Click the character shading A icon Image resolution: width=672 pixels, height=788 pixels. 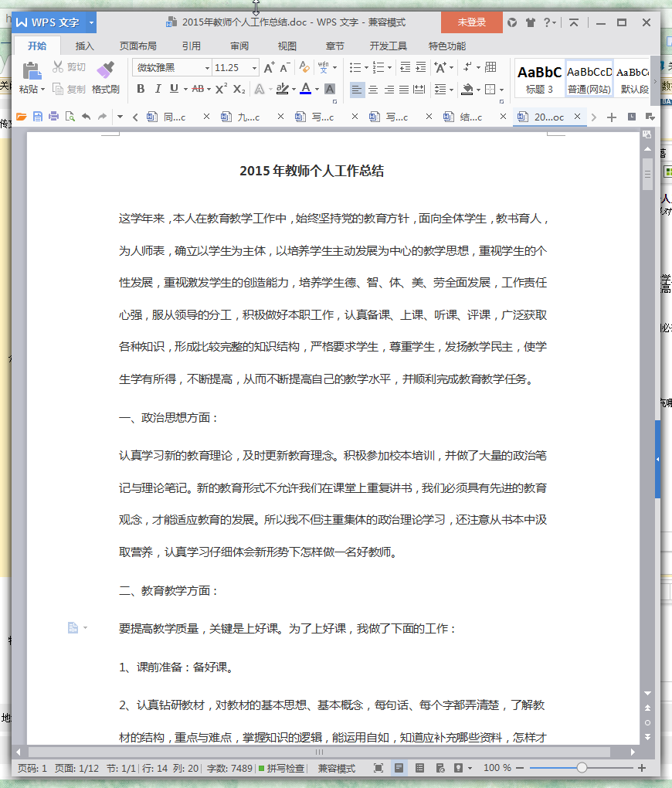point(330,89)
